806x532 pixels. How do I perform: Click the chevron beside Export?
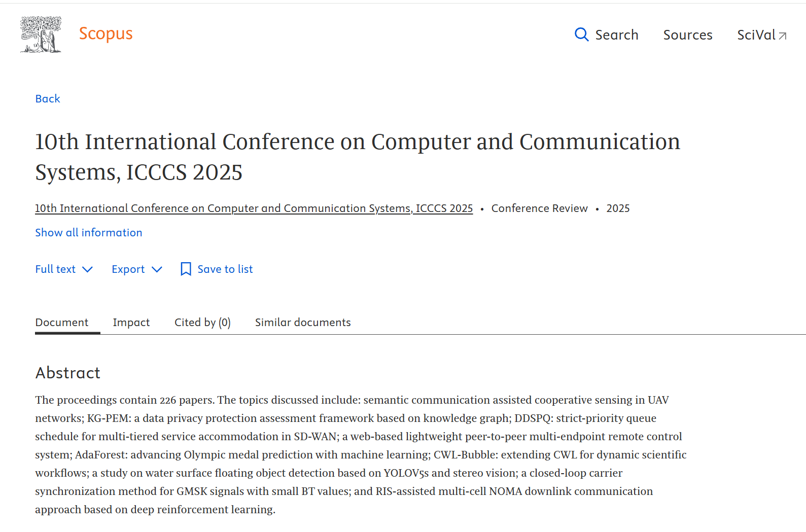157,269
